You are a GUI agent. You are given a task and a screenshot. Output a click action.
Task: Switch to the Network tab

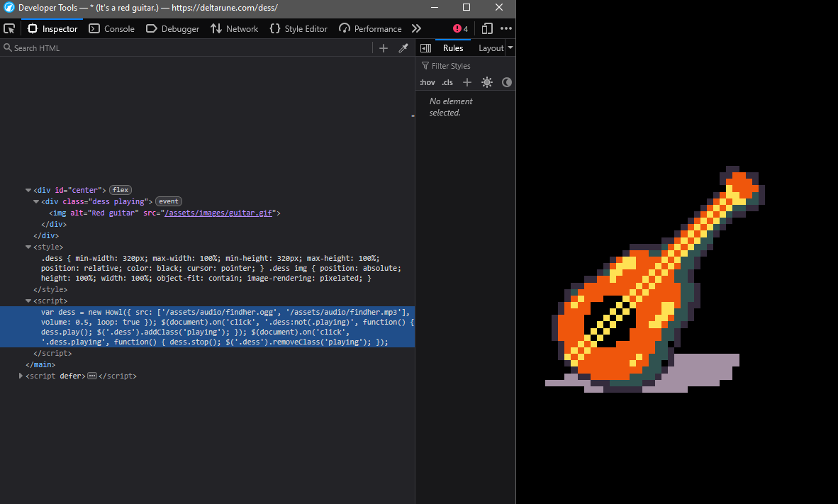234,29
